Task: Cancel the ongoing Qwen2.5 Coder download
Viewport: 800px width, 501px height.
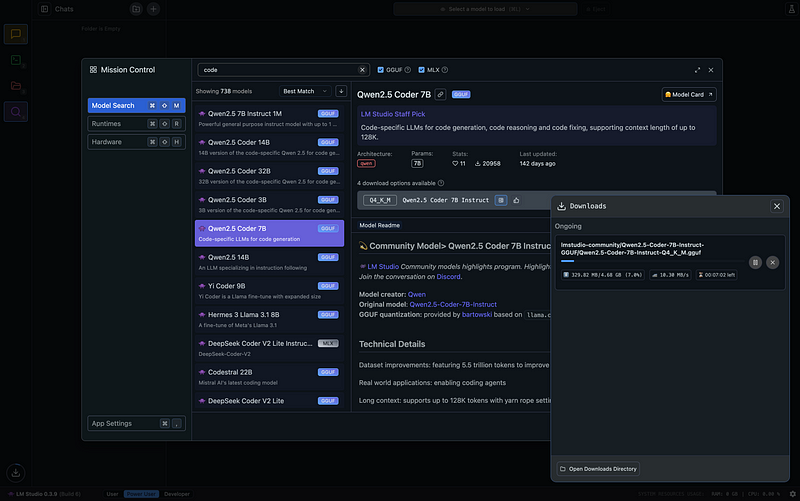Action: coord(772,262)
